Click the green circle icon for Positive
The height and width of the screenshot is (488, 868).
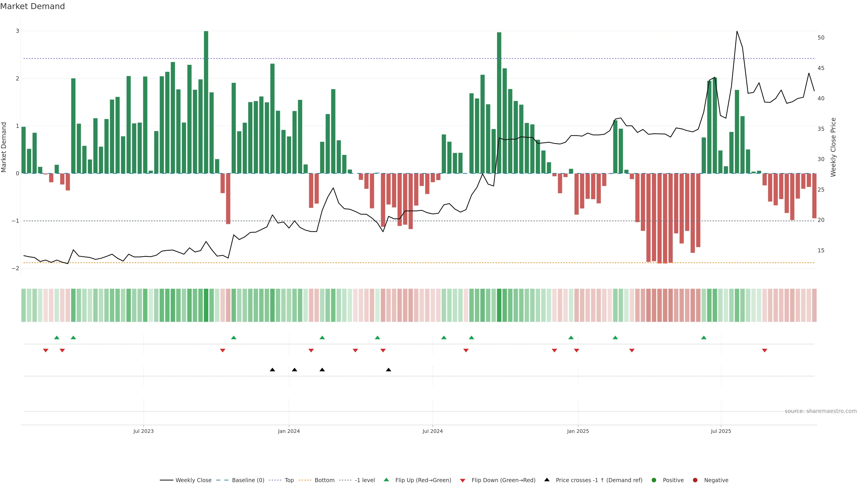[654, 480]
